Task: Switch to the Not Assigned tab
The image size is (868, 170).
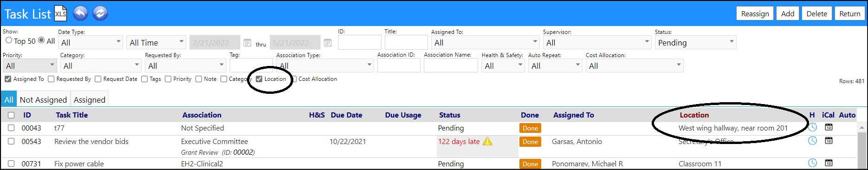Action: click(43, 99)
